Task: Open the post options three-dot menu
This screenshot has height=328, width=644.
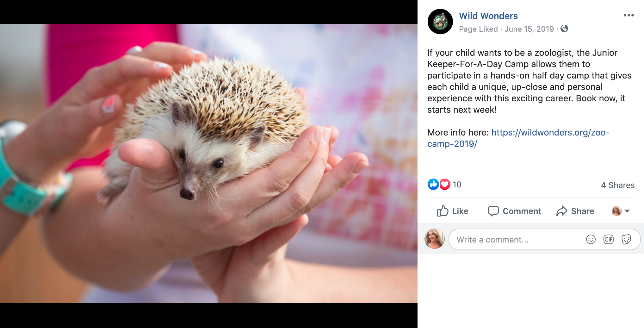Action: 629,15
